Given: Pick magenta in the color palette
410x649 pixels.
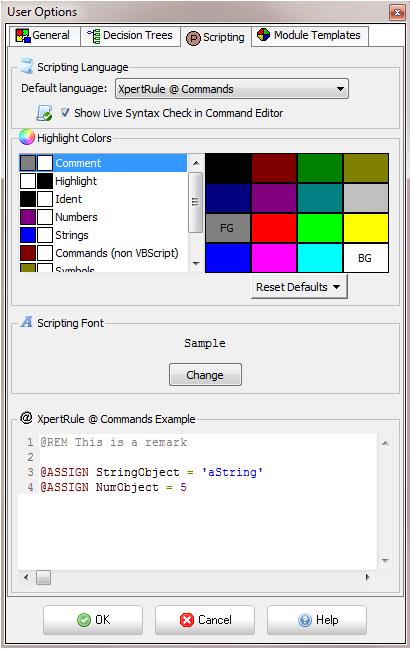Looking at the screenshot, I should click(x=274, y=258).
